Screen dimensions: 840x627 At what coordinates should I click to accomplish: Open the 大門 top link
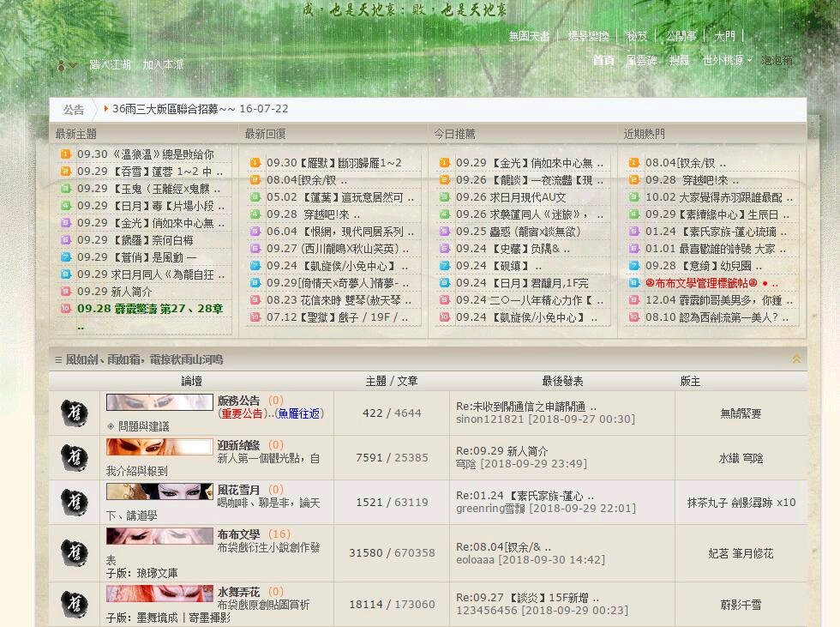(725, 36)
